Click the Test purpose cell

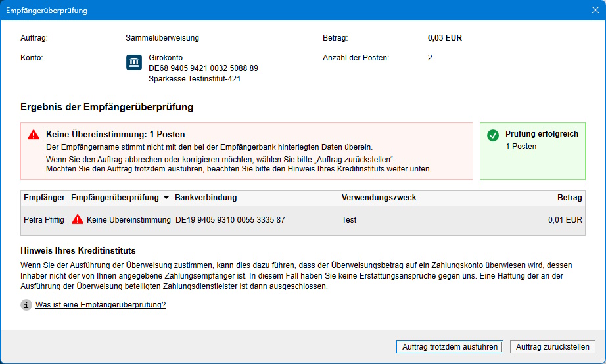(x=348, y=220)
